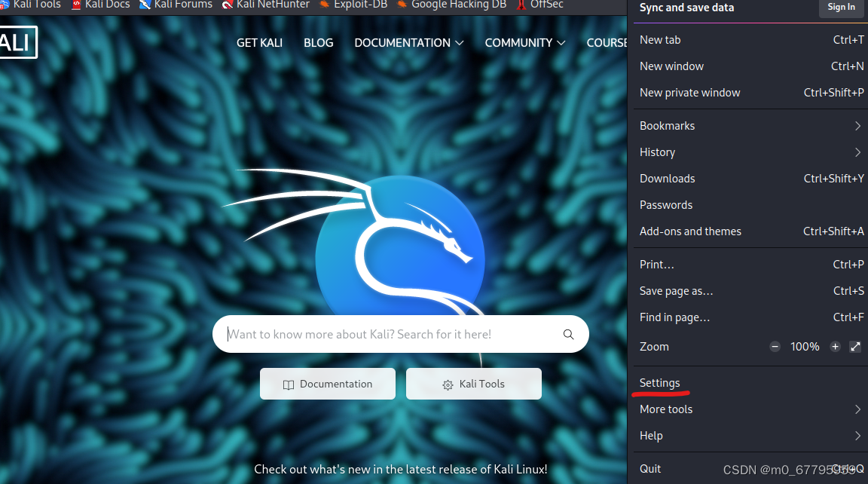
Task: Click the Kali logo in header
Action: (18, 42)
